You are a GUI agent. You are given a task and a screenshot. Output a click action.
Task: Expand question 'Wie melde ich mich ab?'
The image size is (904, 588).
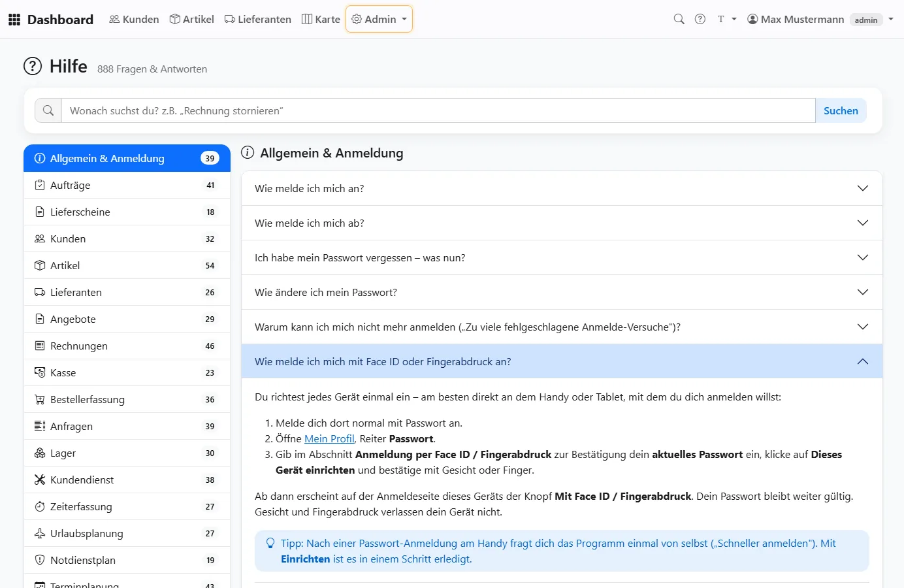tap(562, 223)
